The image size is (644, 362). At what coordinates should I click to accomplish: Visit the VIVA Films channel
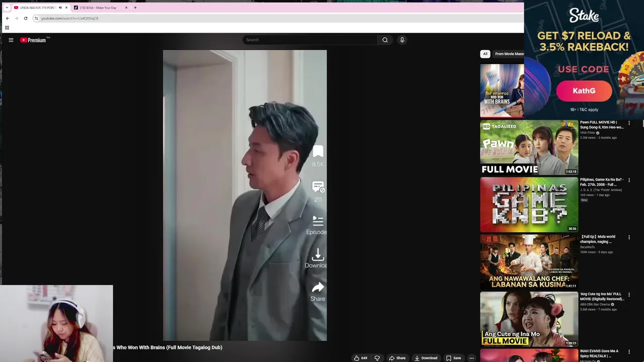pyautogui.click(x=587, y=133)
